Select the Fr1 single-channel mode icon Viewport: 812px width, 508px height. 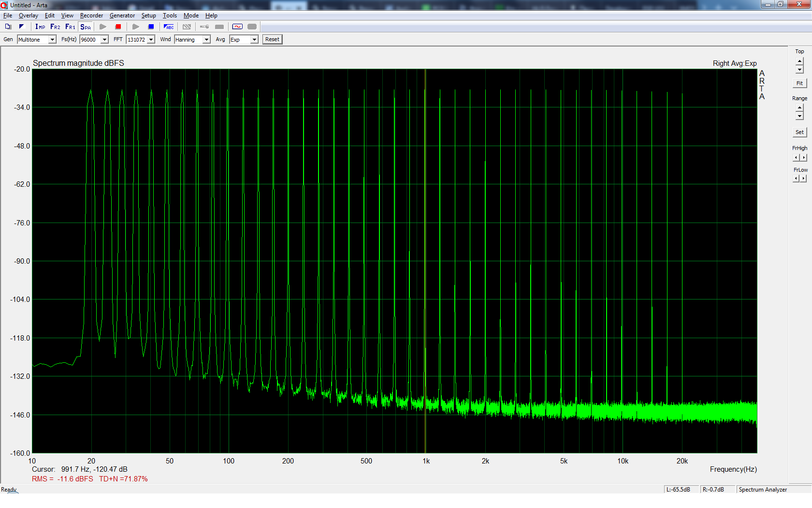coord(70,27)
